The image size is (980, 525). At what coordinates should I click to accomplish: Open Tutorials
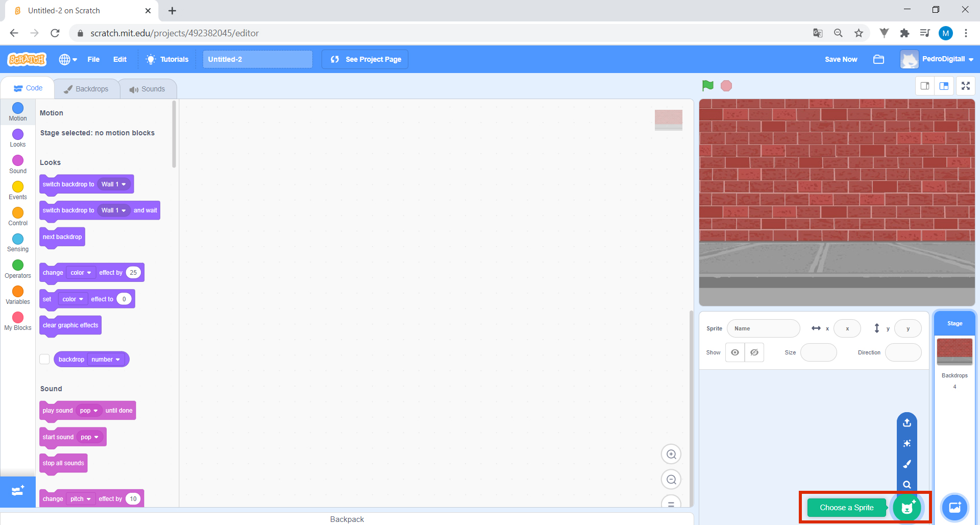click(167, 59)
